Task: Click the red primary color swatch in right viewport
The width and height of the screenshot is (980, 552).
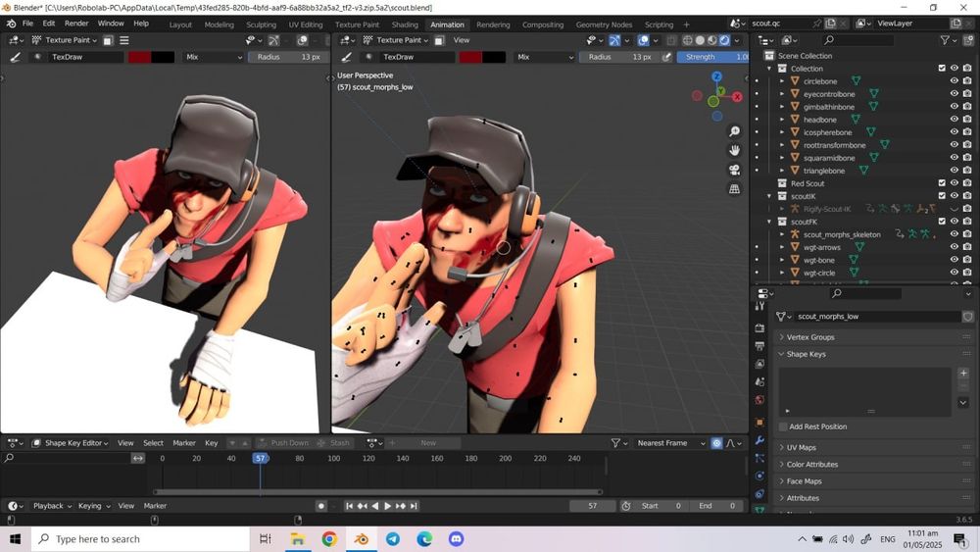Action: click(x=470, y=57)
